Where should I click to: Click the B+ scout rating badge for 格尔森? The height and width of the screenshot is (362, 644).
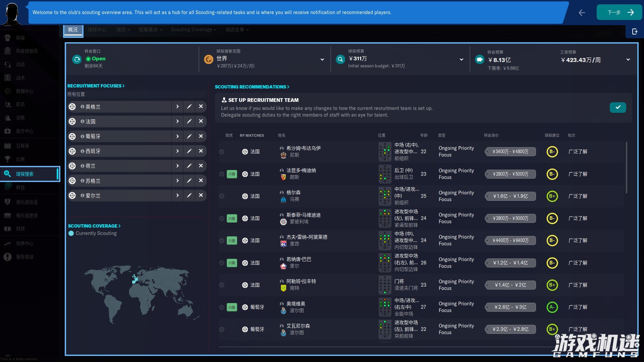click(x=552, y=196)
